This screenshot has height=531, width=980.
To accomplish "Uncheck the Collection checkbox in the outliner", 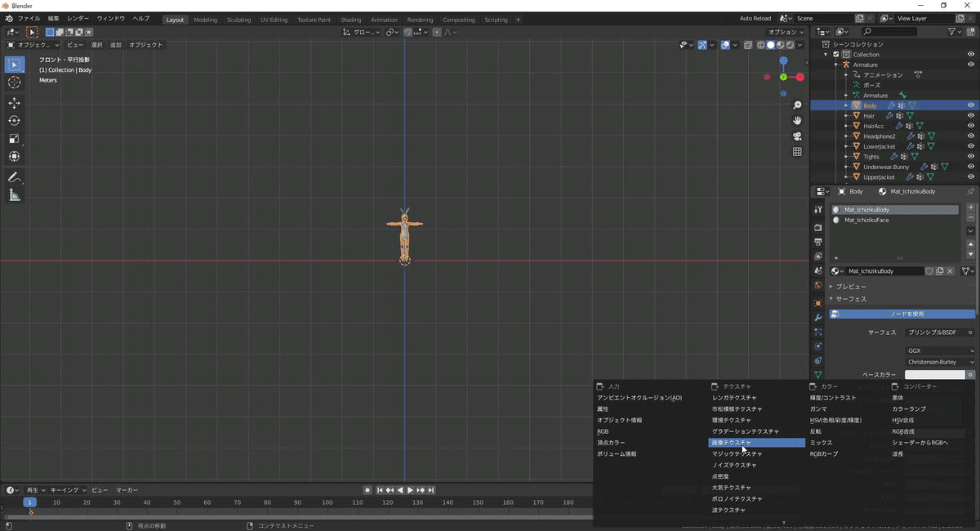I will tap(835, 54).
